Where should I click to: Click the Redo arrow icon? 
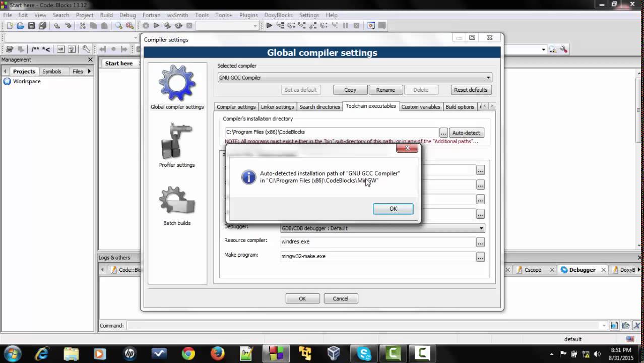68,26
